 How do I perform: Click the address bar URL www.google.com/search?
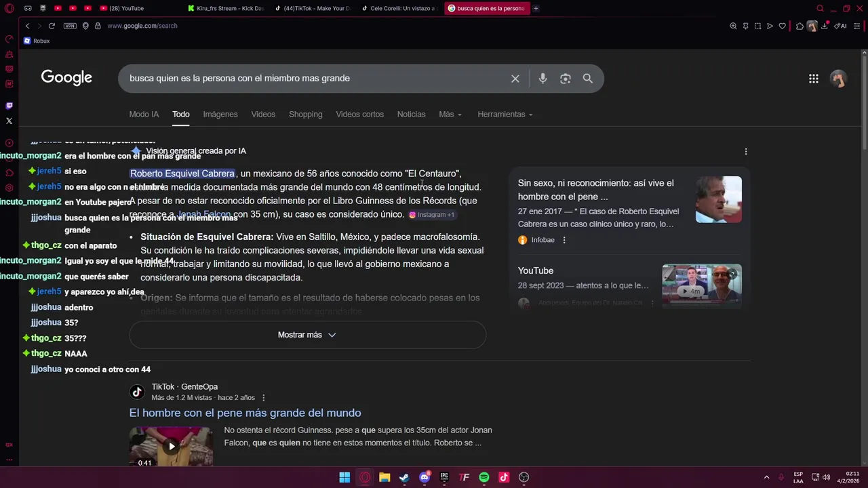click(142, 26)
